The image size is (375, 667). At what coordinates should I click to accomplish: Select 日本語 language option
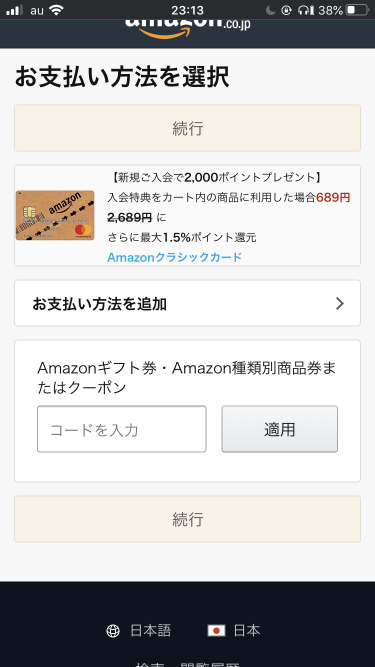click(151, 630)
